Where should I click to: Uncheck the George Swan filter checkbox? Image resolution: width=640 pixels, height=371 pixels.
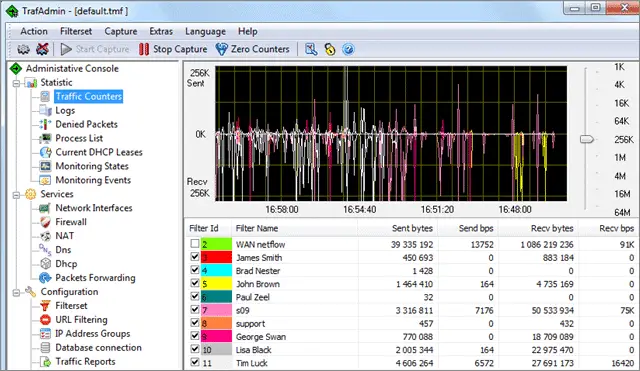coord(195,335)
